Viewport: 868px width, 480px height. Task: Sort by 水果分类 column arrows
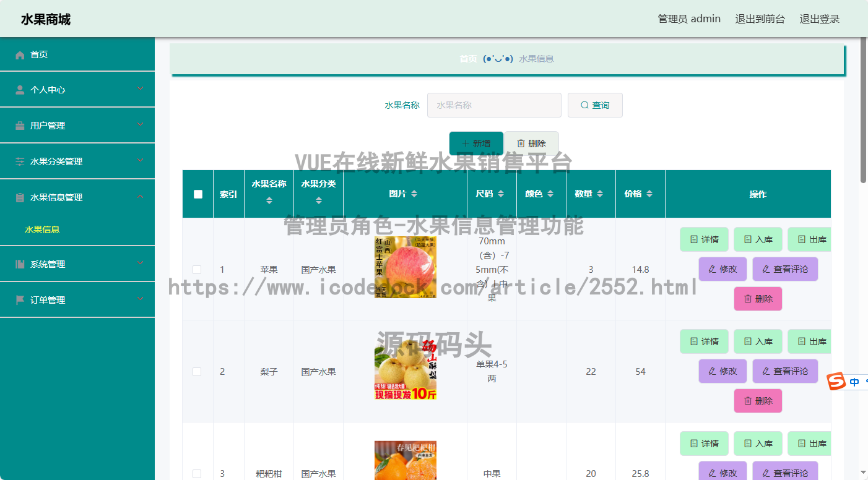tap(318, 200)
